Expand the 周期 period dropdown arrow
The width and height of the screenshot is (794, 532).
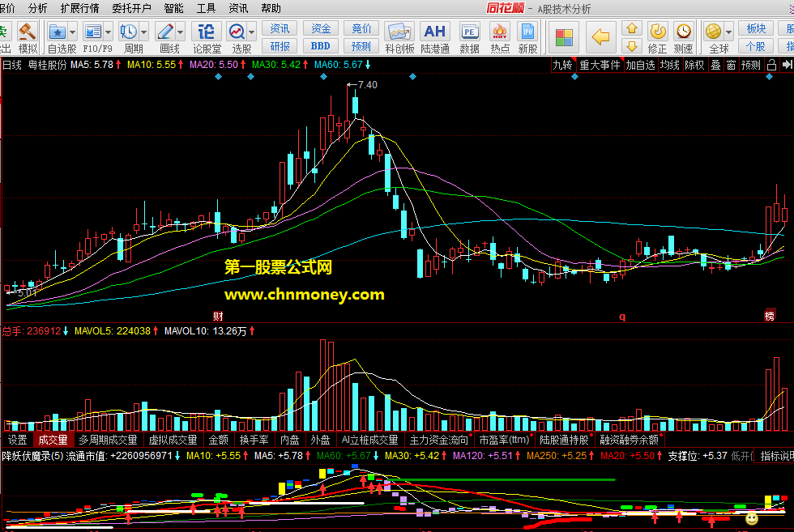pos(144,32)
